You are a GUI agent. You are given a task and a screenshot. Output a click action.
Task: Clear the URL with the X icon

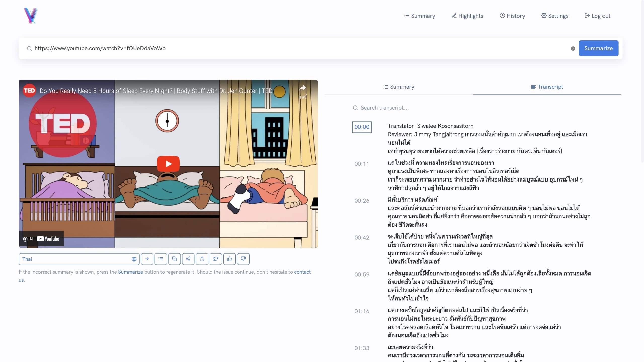coord(573,48)
